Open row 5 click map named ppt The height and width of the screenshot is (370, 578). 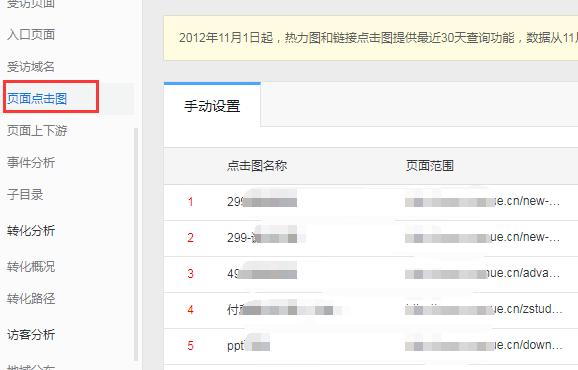(x=248, y=346)
